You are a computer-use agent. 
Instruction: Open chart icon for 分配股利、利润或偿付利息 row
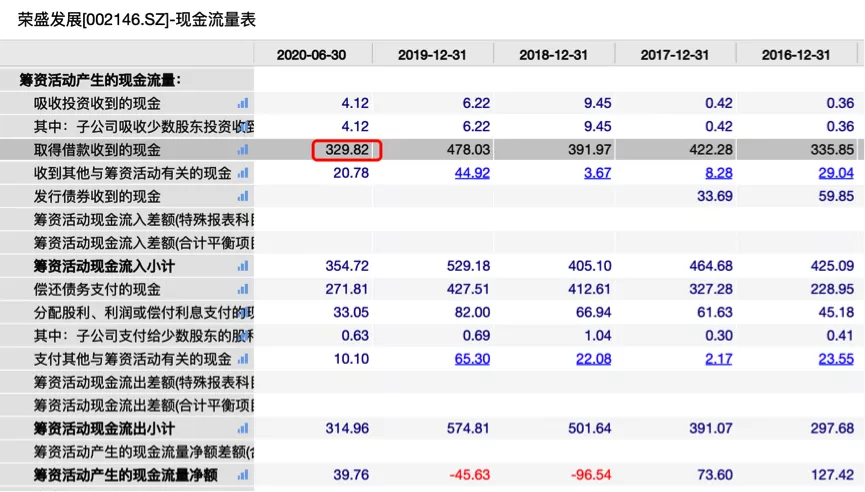point(243,313)
